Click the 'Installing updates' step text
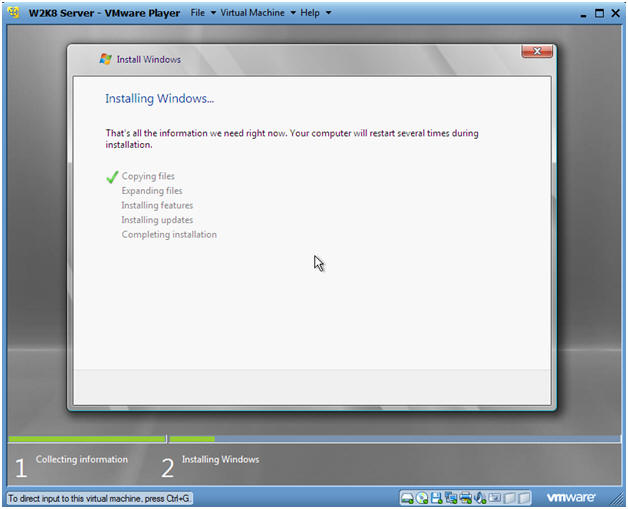Screen dimensions: 628x509 (x=157, y=220)
